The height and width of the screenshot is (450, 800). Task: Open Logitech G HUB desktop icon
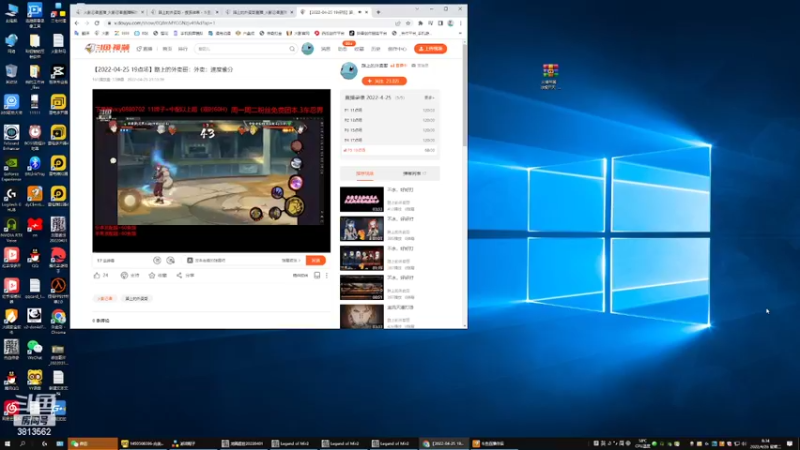click(x=11, y=199)
